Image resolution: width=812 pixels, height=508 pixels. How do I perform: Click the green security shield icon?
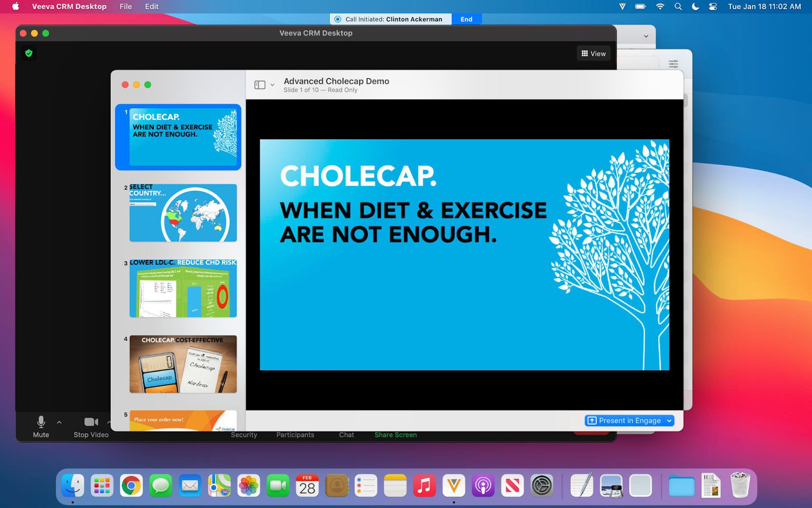tap(29, 53)
